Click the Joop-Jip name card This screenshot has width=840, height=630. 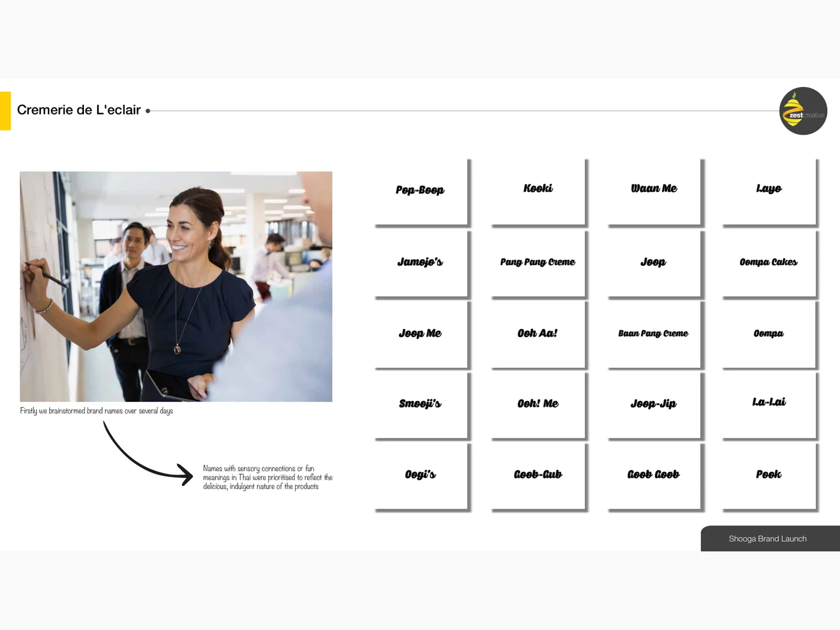pos(655,406)
